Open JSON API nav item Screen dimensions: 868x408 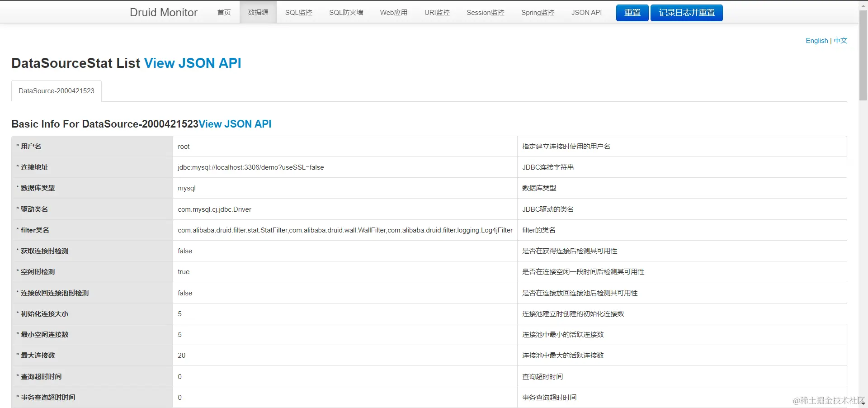586,13
